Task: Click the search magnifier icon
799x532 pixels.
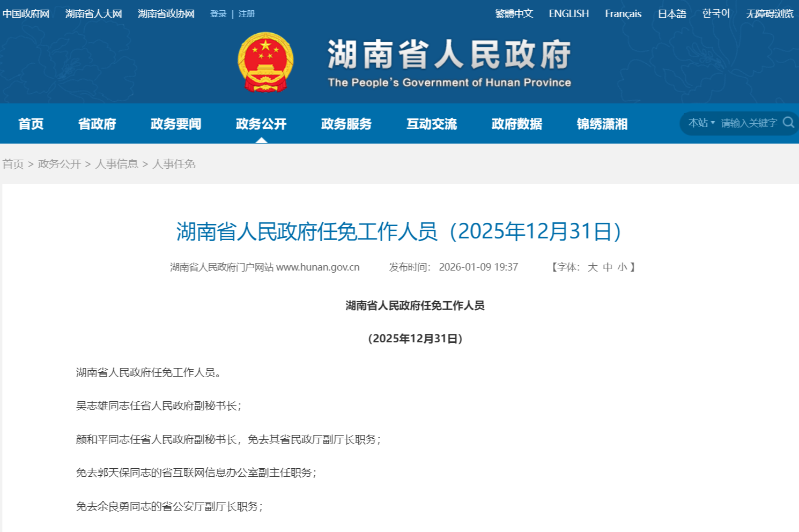Action: click(788, 123)
